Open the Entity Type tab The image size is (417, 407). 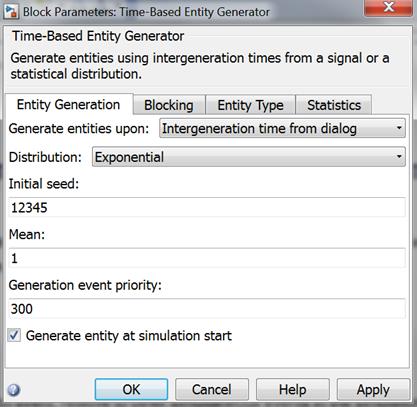pos(250,105)
